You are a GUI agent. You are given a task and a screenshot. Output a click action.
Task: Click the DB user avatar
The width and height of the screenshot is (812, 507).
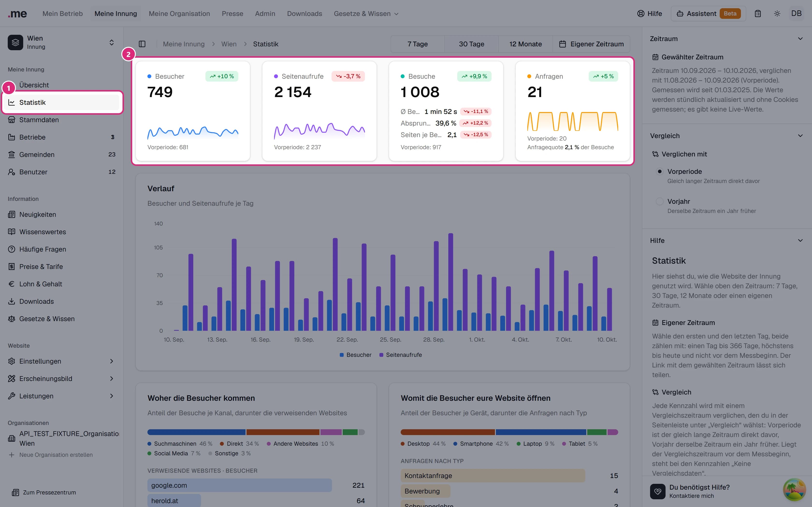pos(796,14)
